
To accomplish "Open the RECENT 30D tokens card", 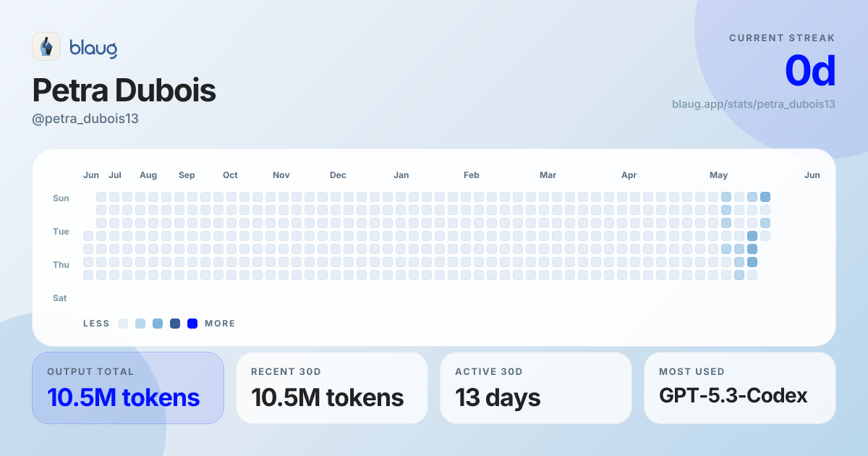I will (332, 388).
